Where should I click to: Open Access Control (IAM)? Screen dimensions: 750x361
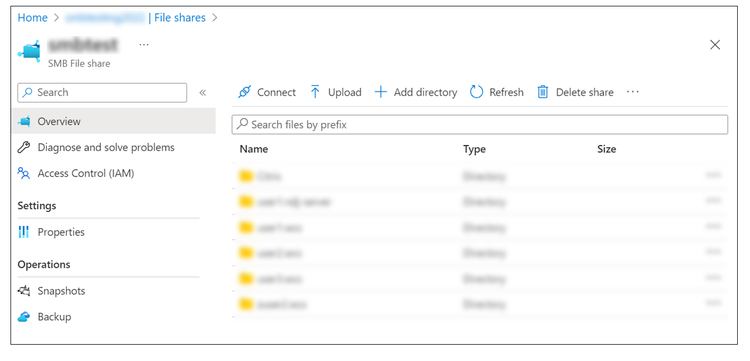coord(76,173)
